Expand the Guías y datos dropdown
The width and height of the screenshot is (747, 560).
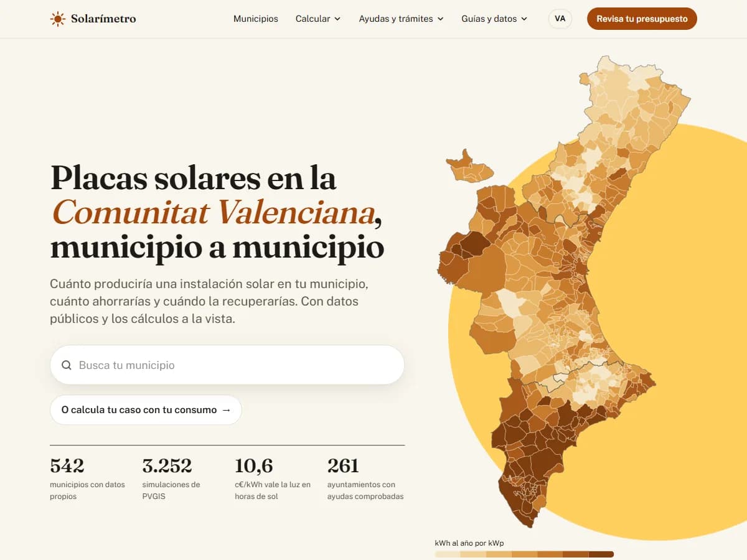pyautogui.click(x=494, y=19)
